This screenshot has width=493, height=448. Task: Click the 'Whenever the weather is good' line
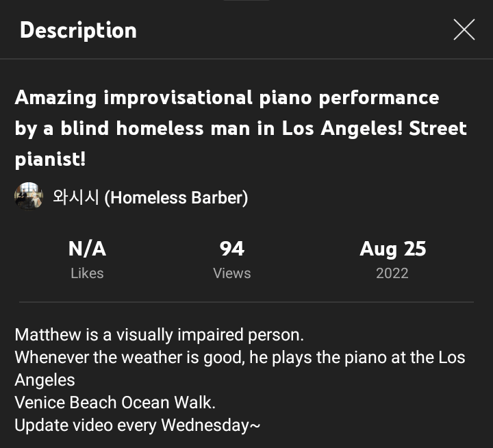click(x=240, y=358)
